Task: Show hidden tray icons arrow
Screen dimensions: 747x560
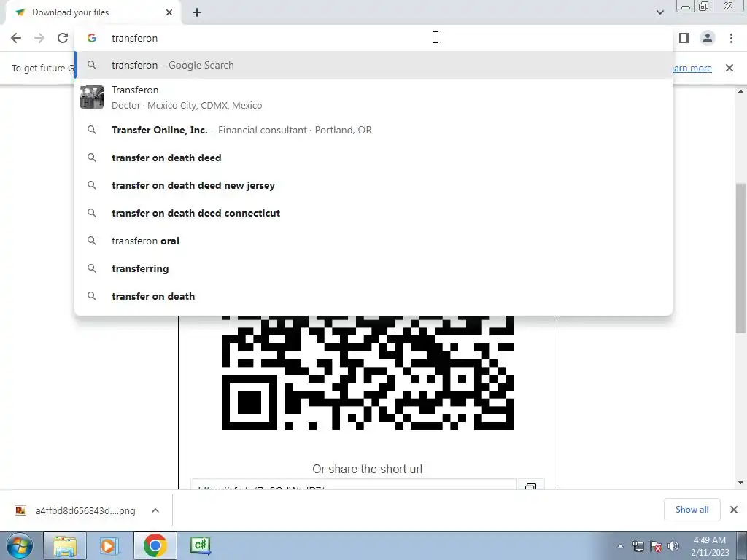Action: [x=620, y=546]
